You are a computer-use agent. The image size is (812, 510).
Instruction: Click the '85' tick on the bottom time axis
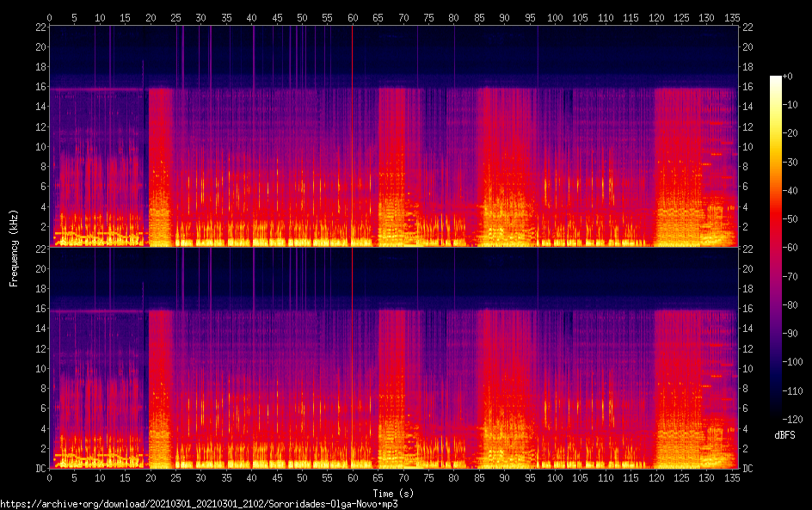[479, 477]
